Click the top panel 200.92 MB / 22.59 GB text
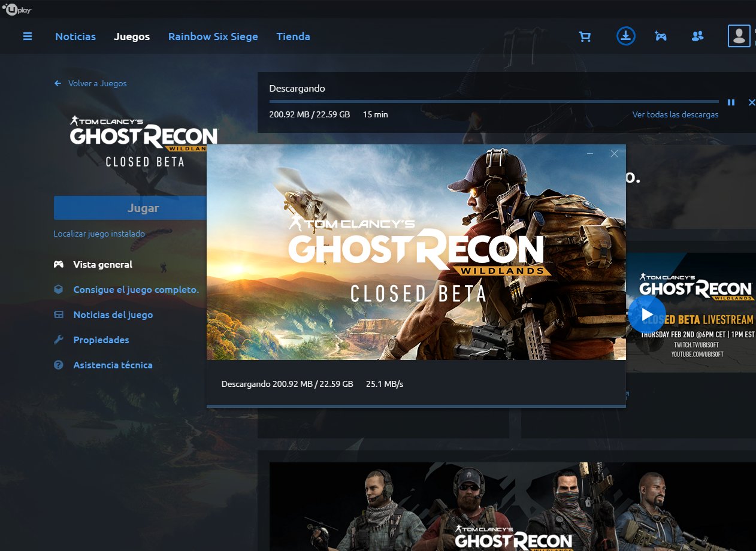Viewport: 756px width, 551px height. point(310,114)
